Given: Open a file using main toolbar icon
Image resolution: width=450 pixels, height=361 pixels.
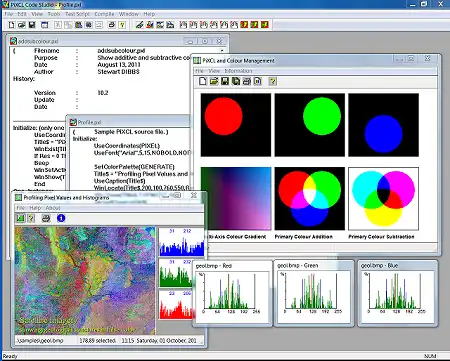Looking at the screenshot, I should click(22, 25).
